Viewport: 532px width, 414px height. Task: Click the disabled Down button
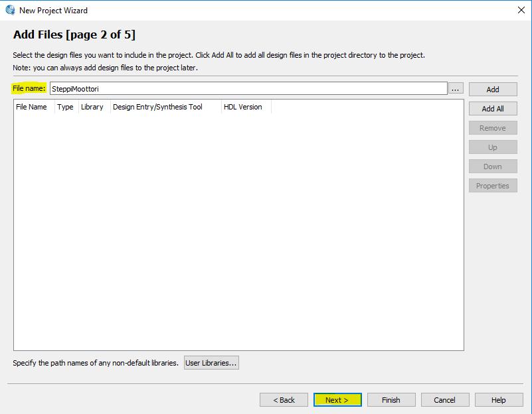pyautogui.click(x=493, y=167)
